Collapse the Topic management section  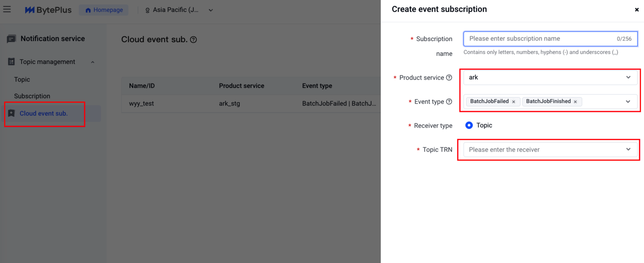(x=93, y=62)
